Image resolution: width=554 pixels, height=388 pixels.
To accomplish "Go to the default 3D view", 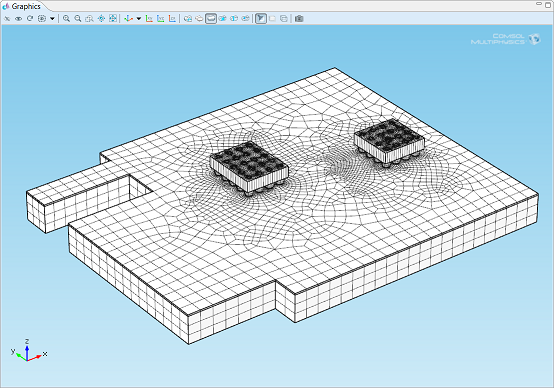I will point(128,19).
